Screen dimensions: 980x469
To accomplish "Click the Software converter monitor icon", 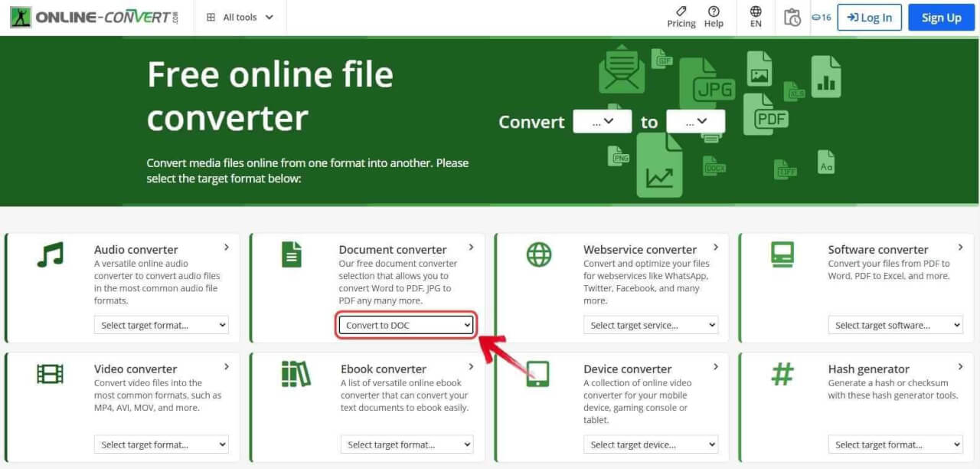I will pos(782,255).
